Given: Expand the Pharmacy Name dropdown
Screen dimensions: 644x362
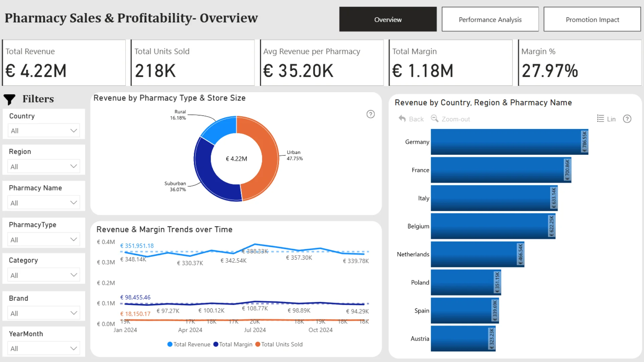Looking at the screenshot, I should (44, 203).
